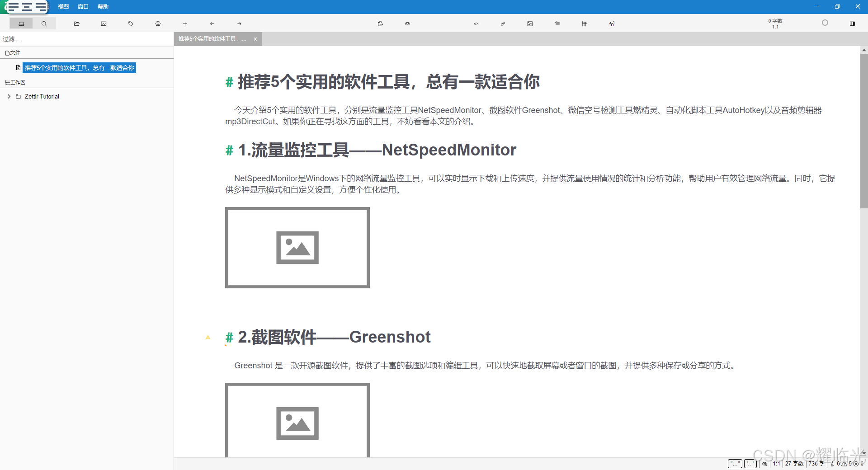Click the 27 字数 status entry
This screenshot has height=470, width=868.
[794, 464]
